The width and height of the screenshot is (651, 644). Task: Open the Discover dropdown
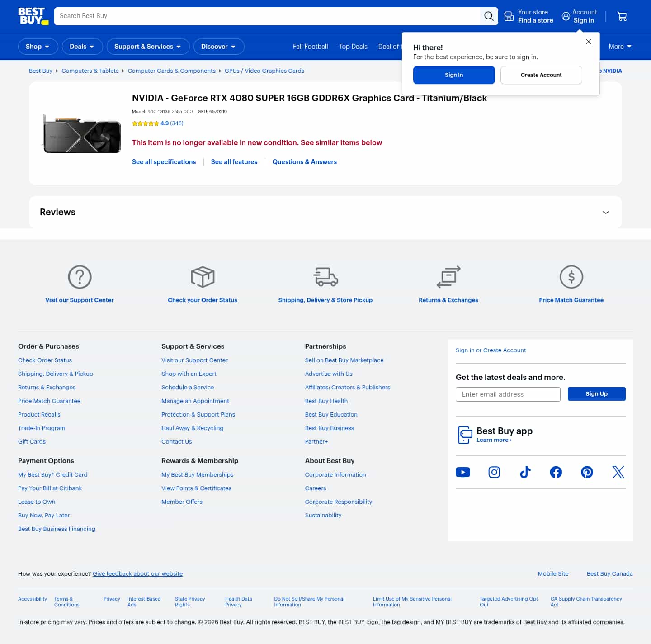click(x=219, y=47)
